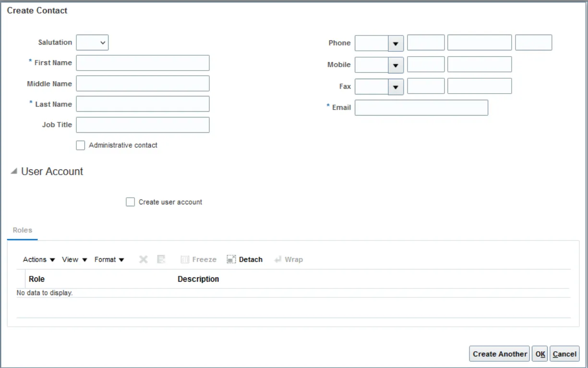The image size is (588, 368).
Task: Open the Salutation dropdown
Action: point(93,43)
